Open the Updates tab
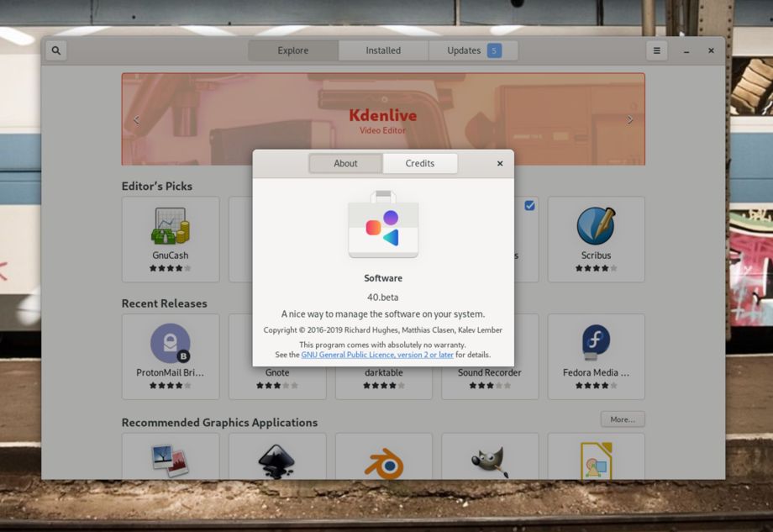 point(473,50)
